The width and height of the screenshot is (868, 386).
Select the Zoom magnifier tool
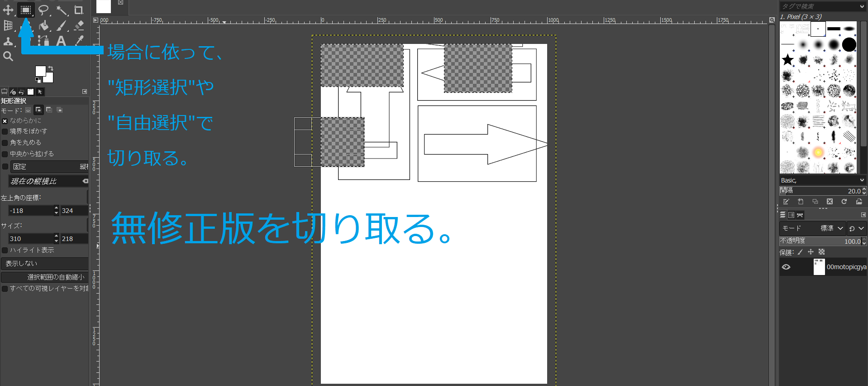[8, 56]
